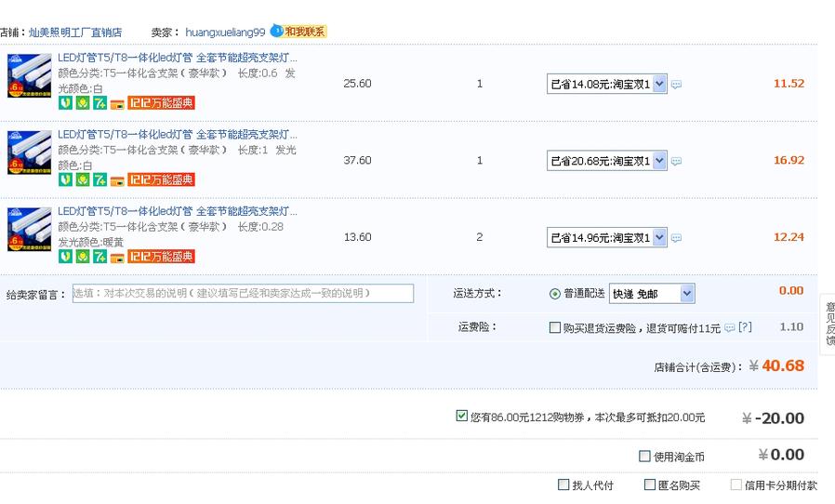Select the 普通配送 radio button
Viewport: 835px width, 504px height.
coord(555,294)
